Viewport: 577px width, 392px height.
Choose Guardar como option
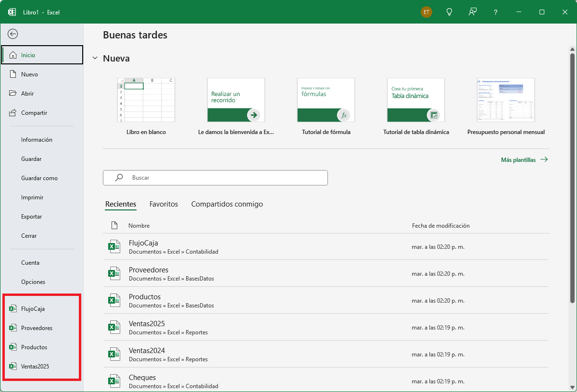[x=42, y=178]
